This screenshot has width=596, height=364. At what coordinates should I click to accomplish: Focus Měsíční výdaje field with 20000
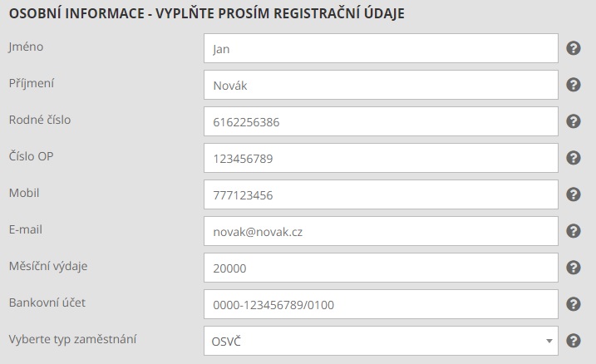click(x=381, y=268)
